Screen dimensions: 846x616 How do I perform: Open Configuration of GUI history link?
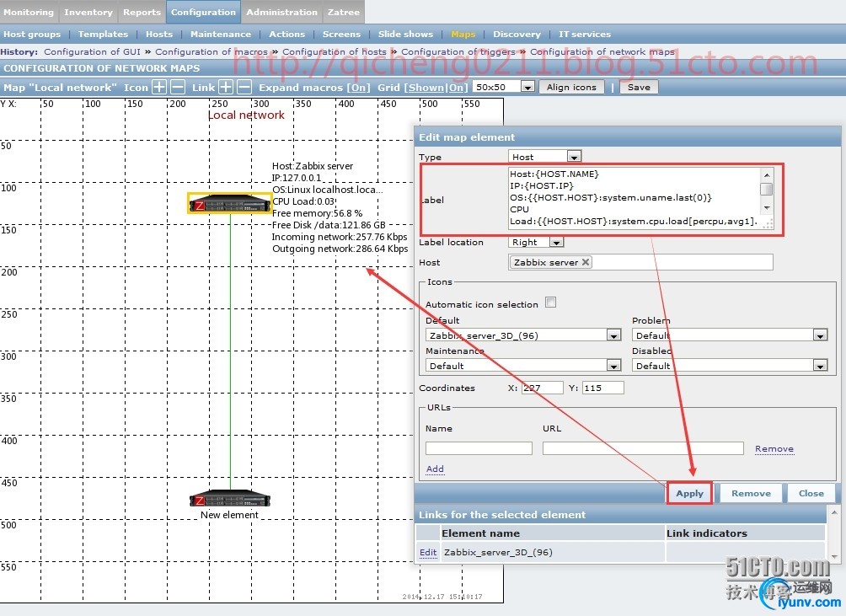pyautogui.click(x=92, y=51)
